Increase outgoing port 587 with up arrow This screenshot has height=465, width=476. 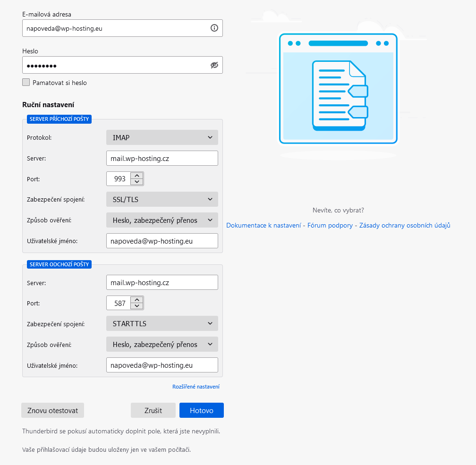click(x=137, y=300)
